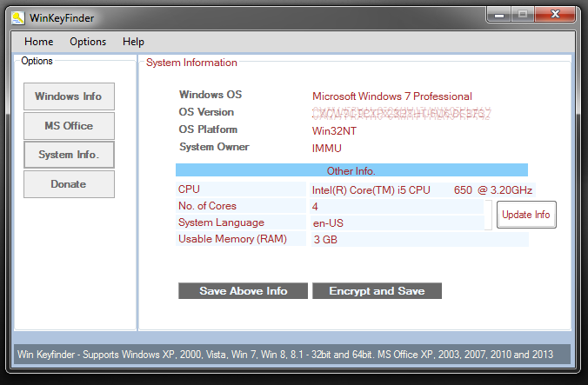The width and height of the screenshot is (588, 385).
Task: Close the WinKeyFinder window
Action: pyautogui.click(x=555, y=15)
